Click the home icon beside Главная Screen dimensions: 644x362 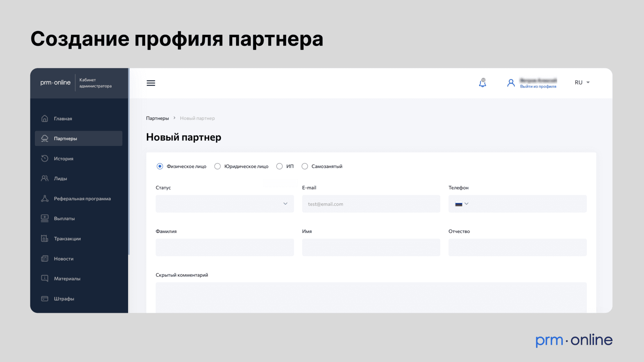(45, 118)
